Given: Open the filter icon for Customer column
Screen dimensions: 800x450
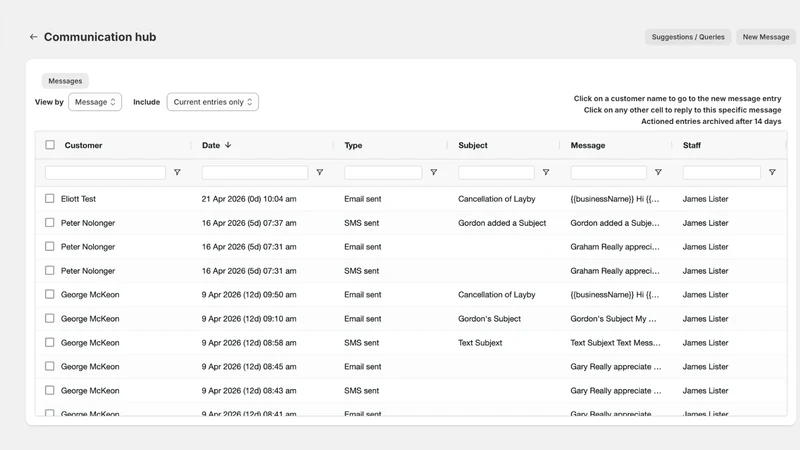Looking at the screenshot, I should pos(177,172).
